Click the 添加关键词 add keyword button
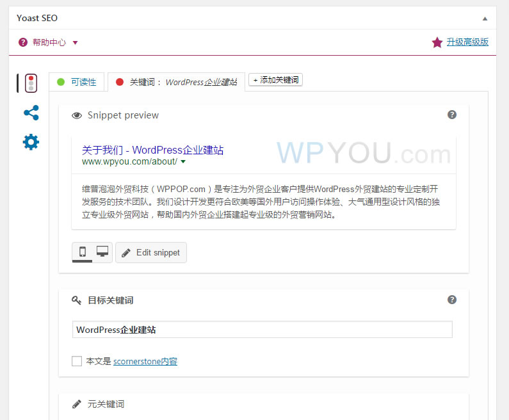 tap(275, 80)
